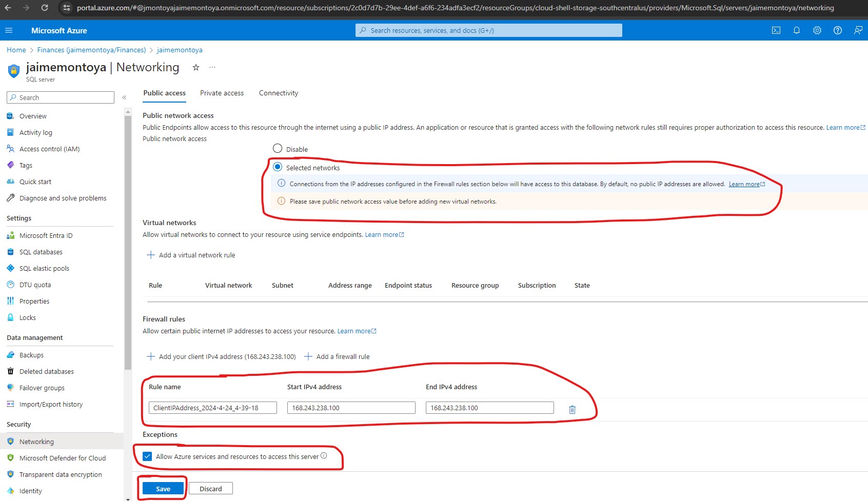This screenshot has height=501, width=868.
Task: Go to the Finances breadcrumb
Action: 91,50
